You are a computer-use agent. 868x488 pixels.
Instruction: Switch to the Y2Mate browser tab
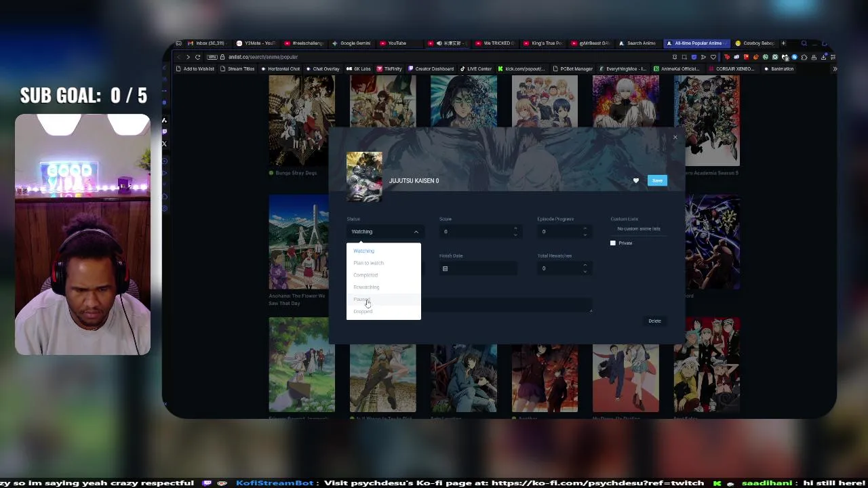coord(256,43)
